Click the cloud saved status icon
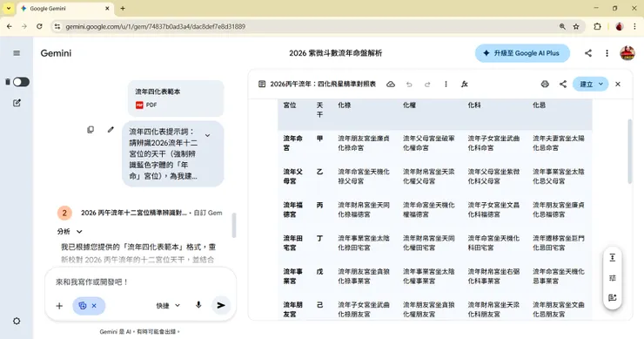This screenshot has height=339, width=644. (391, 84)
